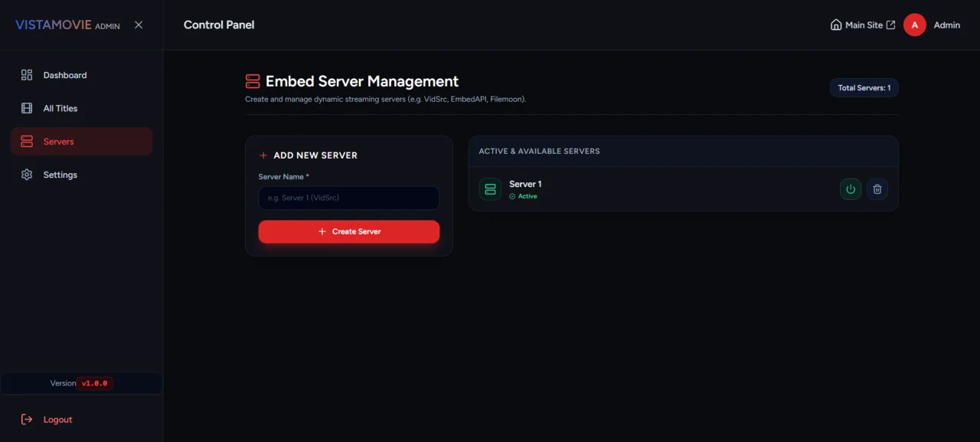The width and height of the screenshot is (980, 442).
Task: Open the Settings gear icon
Action: point(27,175)
